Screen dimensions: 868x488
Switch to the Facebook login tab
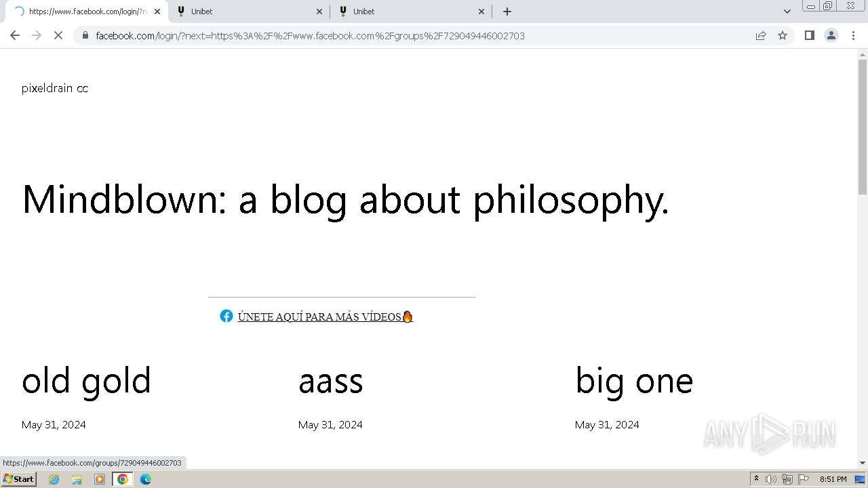point(87,12)
